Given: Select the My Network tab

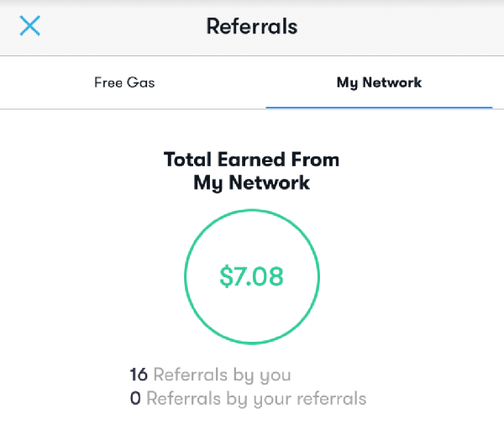Looking at the screenshot, I should pyautogui.click(x=379, y=83).
